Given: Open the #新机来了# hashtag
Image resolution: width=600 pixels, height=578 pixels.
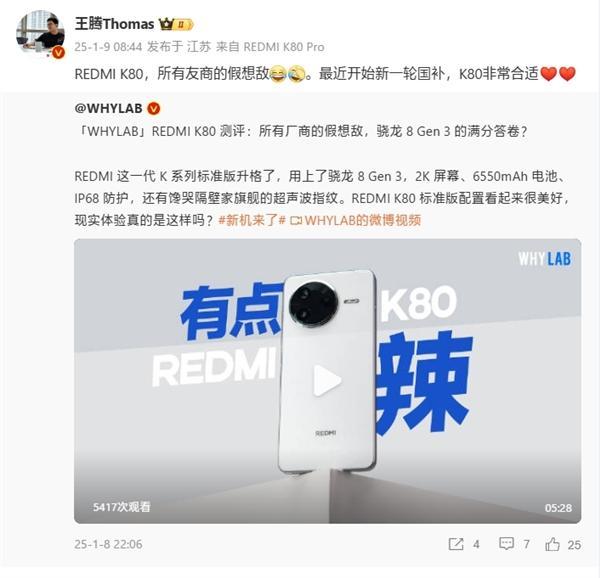Looking at the screenshot, I should (252, 220).
